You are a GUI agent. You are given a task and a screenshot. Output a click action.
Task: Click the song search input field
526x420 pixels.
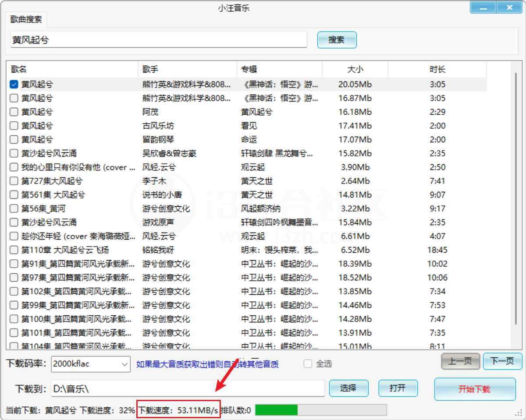[159, 40]
